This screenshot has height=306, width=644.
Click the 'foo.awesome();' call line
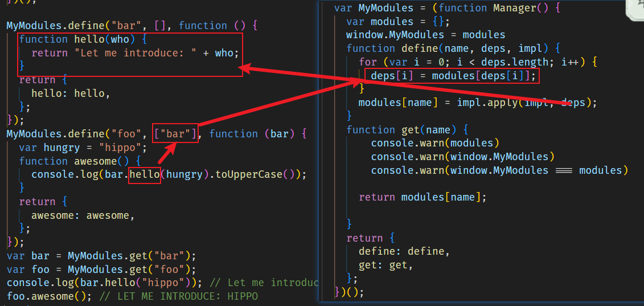coord(48,296)
